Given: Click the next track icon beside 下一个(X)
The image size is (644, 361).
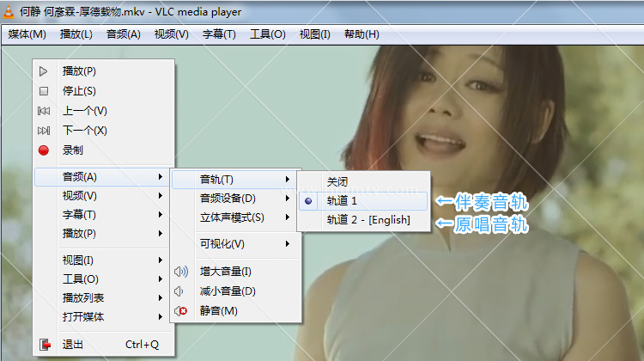Looking at the screenshot, I should coord(44,131).
